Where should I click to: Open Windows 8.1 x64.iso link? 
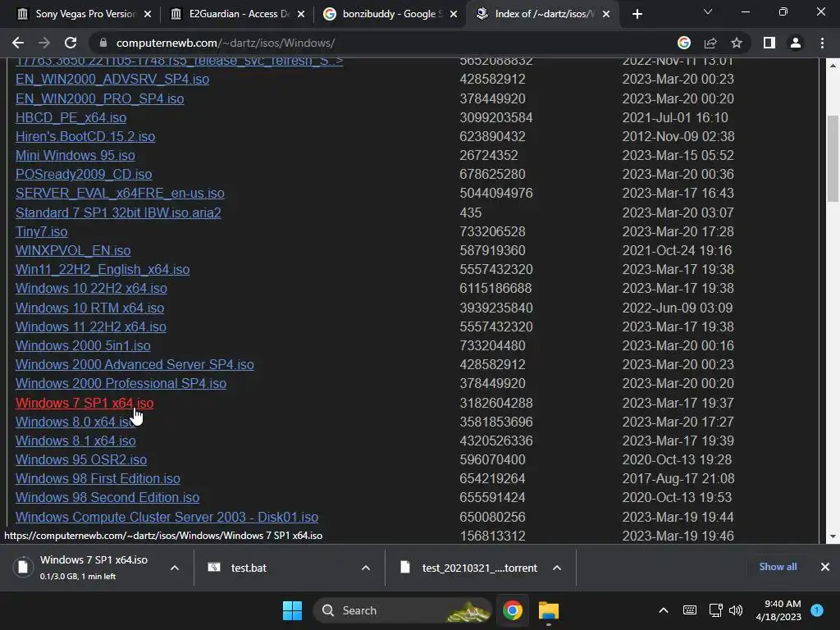click(x=75, y=441)
